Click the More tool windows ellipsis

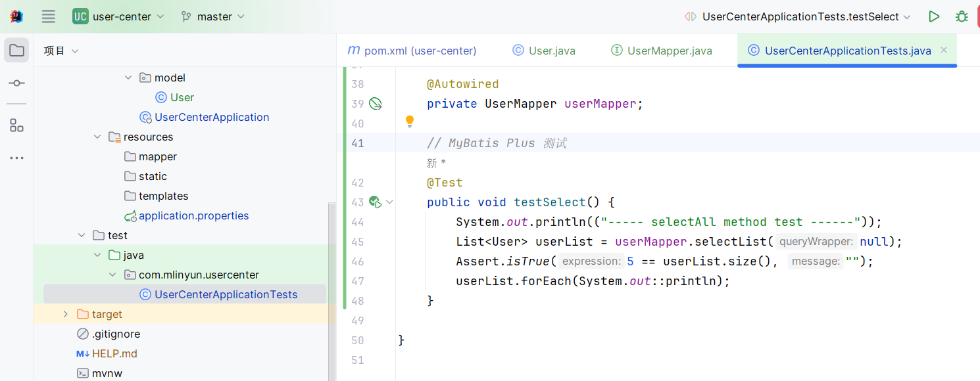pos(16,158)
